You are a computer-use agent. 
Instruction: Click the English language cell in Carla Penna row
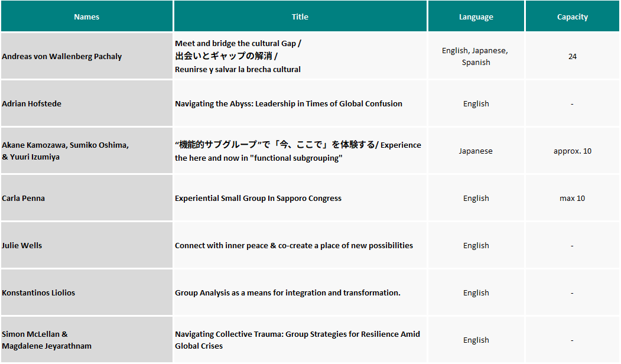pyautogui.click(x=476, y=197)
